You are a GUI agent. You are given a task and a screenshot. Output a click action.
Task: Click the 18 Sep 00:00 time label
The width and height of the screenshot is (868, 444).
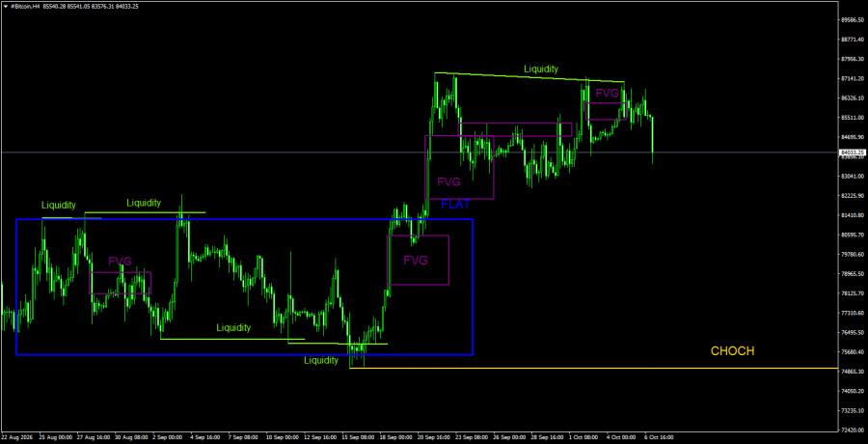(x=395, y=437)
